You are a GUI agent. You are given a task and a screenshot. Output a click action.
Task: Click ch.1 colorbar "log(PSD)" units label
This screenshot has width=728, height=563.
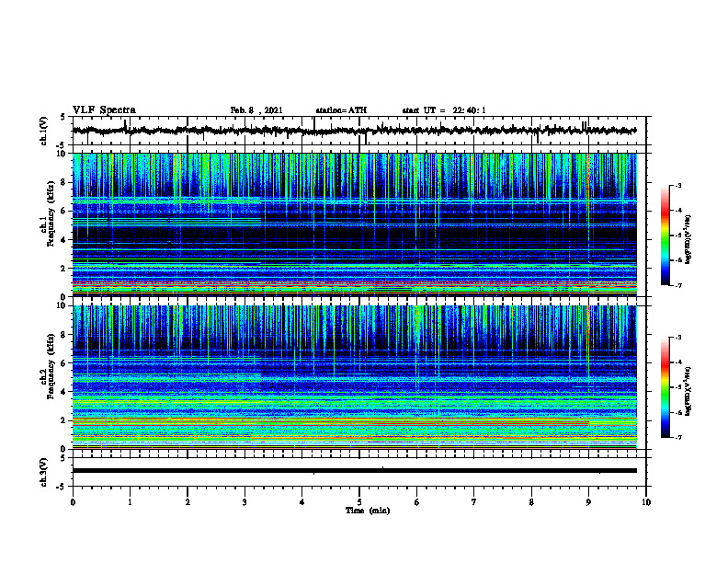pyautogui.click(x=688, y=239)
